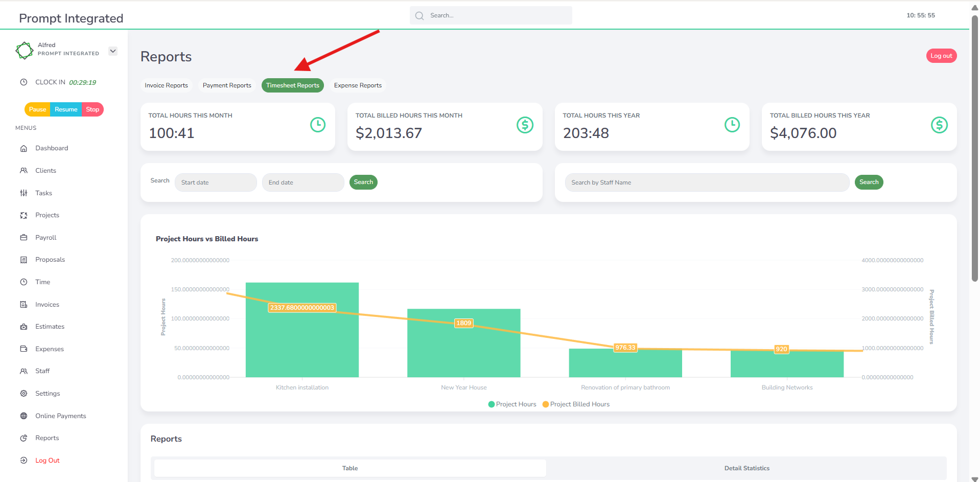Click clock icon on Total Hours This Month

point(318,125)
